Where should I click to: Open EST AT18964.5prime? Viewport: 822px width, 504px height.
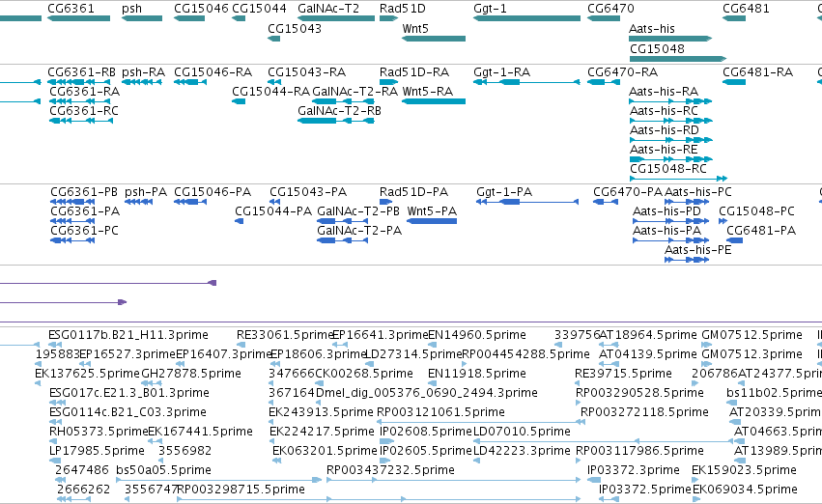[648, 335]
